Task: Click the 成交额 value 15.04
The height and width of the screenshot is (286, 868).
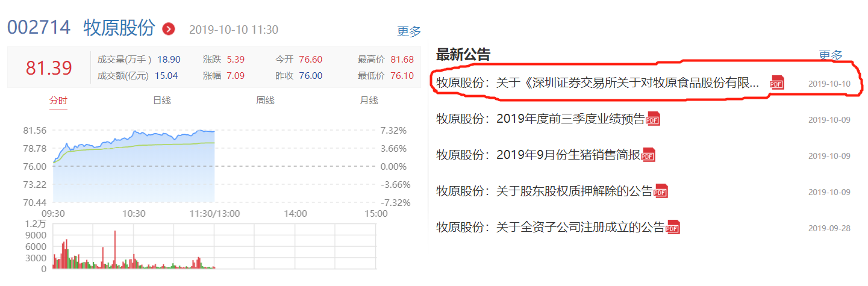Action: click(167, 76)
